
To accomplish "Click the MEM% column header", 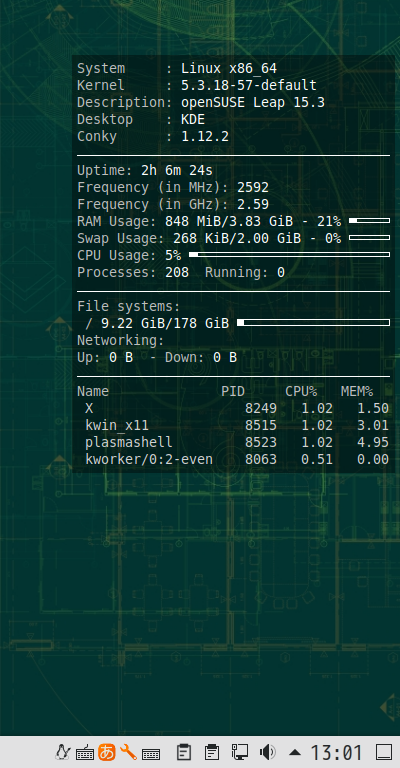I will 356,391.
